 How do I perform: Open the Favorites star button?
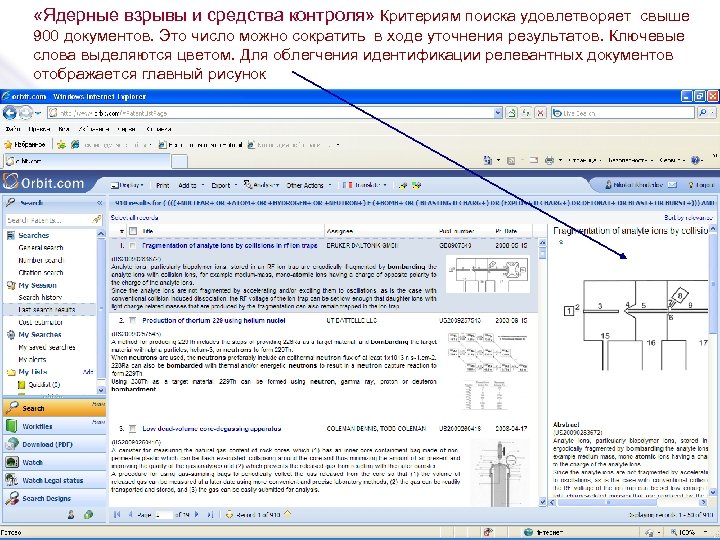point(26,145)
